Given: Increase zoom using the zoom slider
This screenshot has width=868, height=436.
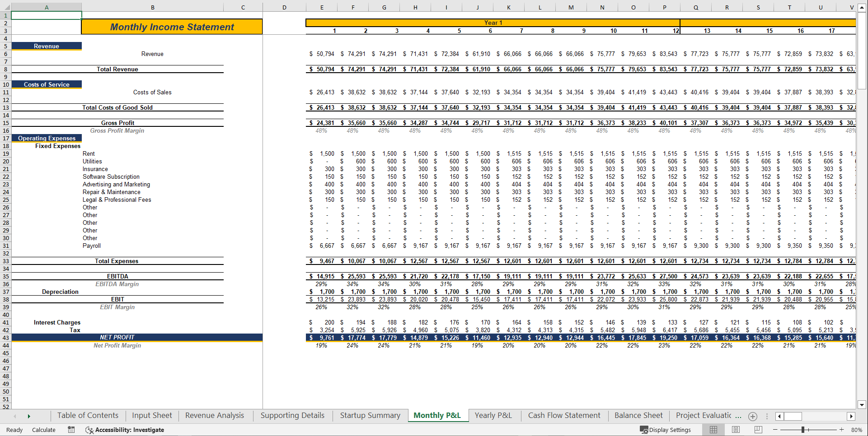Looking at the screenshot, I should point(841,430).
